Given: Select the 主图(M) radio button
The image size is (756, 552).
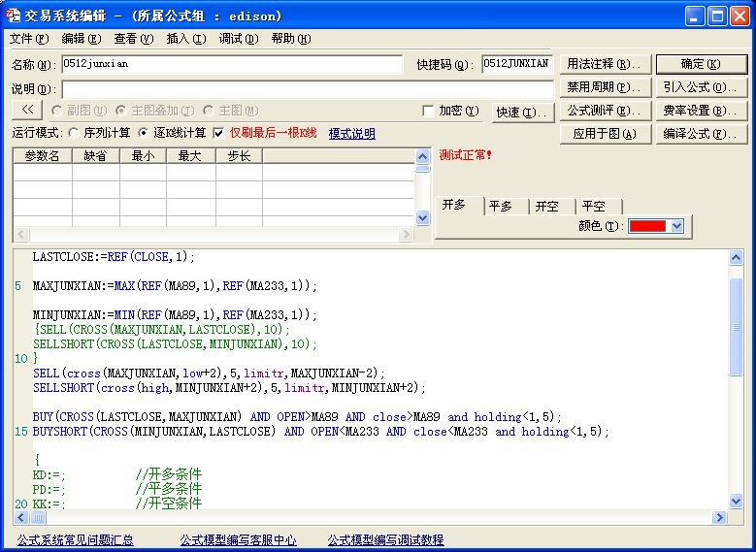Looking at the screenshot, I should pos(209,111).
